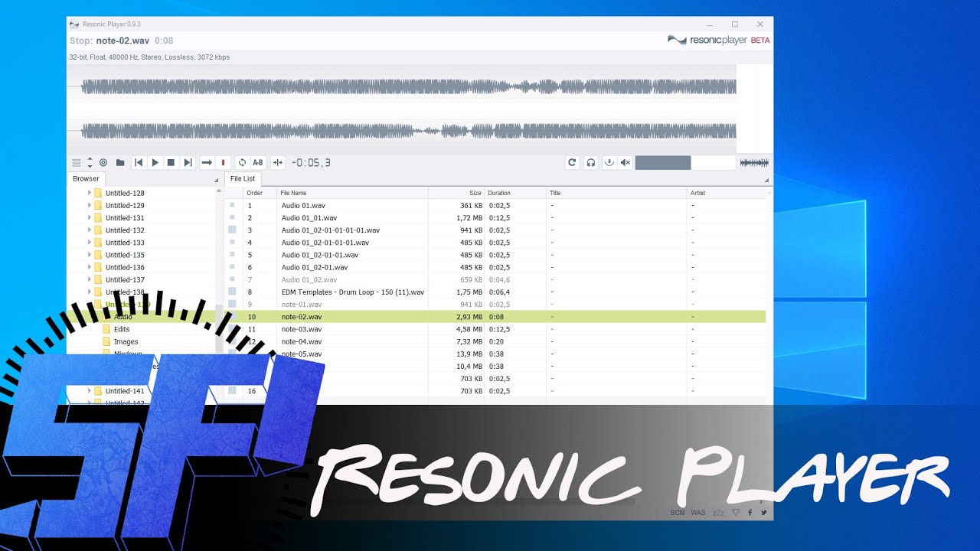The width and height of the screenshot is (980, 551).
Task: Expand the Untitled-135 folder arrow
Action: click(90, 255)
